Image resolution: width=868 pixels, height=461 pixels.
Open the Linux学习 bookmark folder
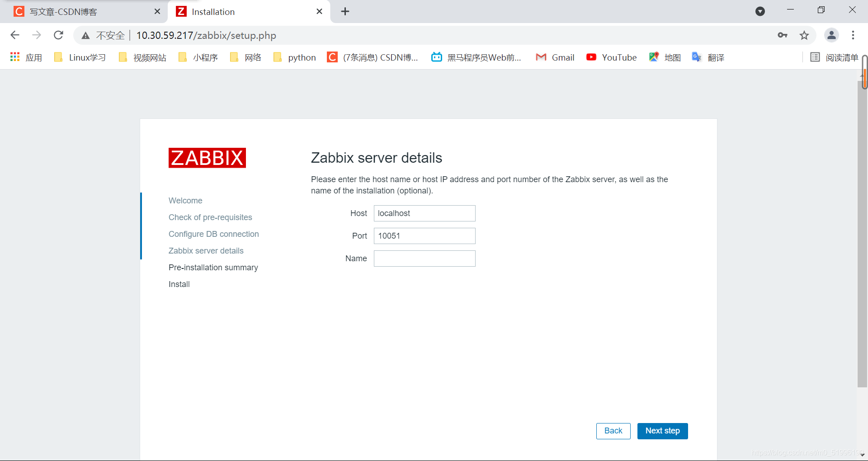(80, 57)
